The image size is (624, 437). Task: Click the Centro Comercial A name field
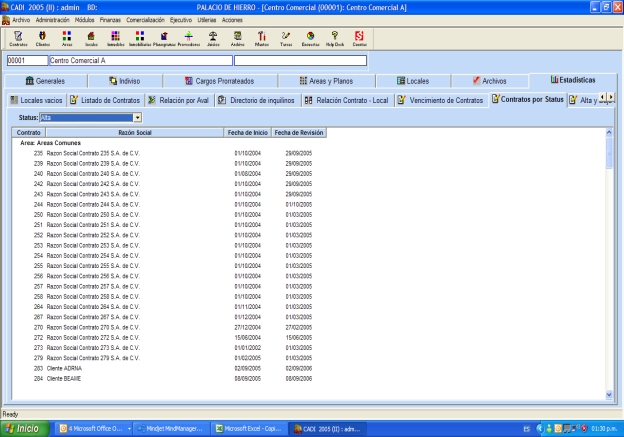[x=139, y=60]
